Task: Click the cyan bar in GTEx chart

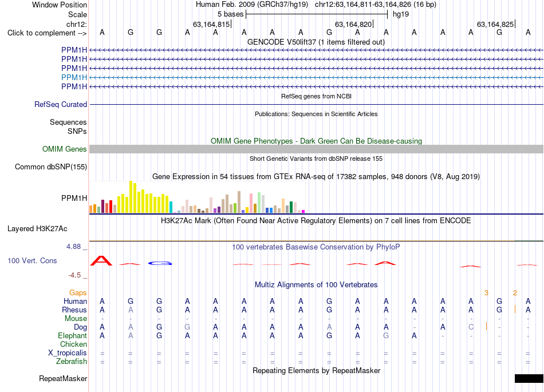Action: click(171, 207)
